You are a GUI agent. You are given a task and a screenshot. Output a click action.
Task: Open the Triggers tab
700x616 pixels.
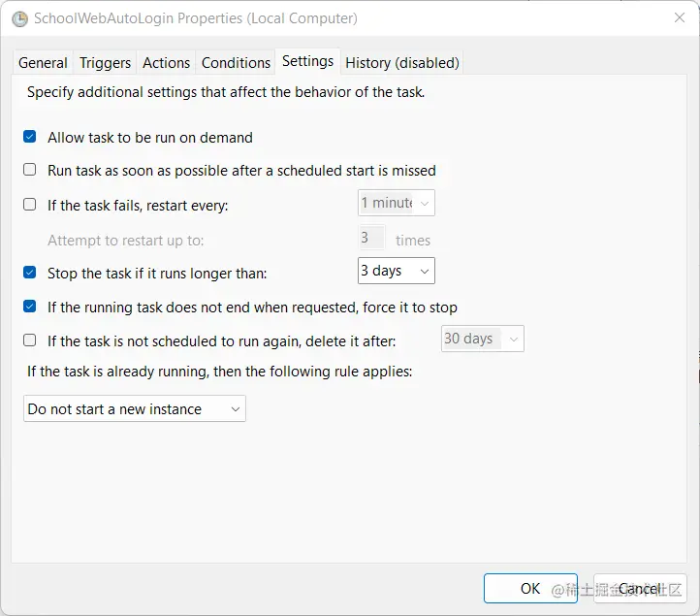point(105,62)
